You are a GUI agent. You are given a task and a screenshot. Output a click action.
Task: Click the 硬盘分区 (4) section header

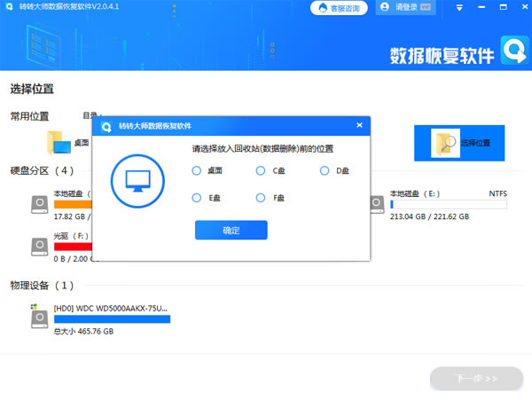[42, 170]
